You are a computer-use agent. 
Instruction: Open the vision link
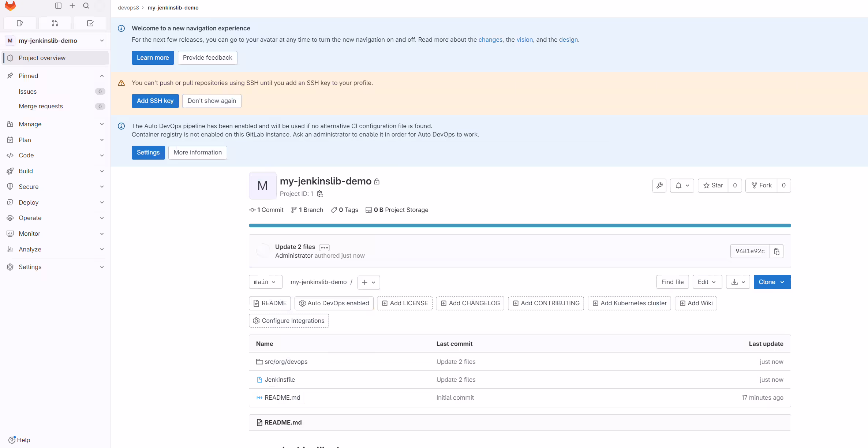(x=524, y=40)
